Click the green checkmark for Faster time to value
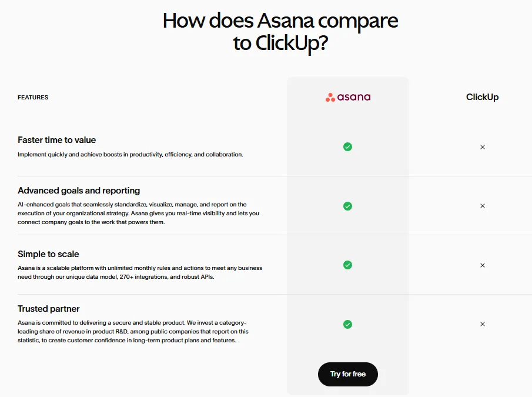The width and height of the screenshot is (532, 397). click(347, 146)
